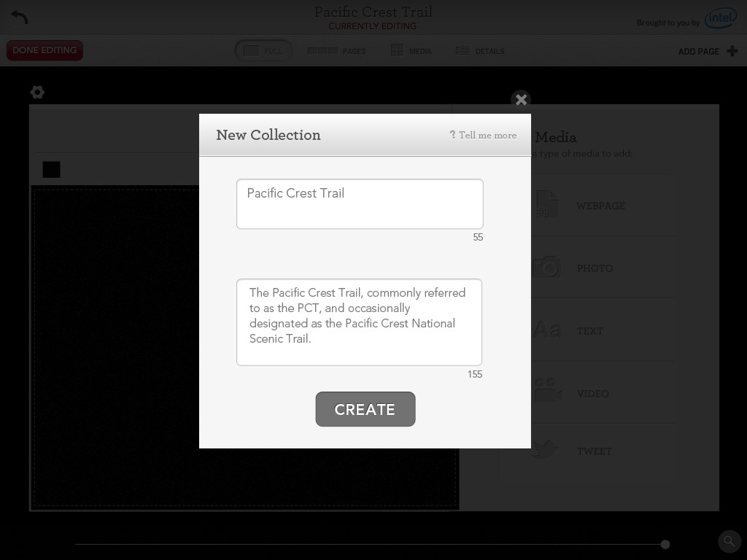Click the black square thumbnail

tap(52, 169)
